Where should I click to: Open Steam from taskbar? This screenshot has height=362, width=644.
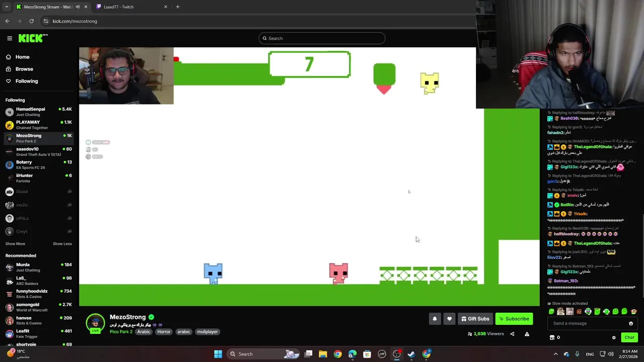(412, 354)
